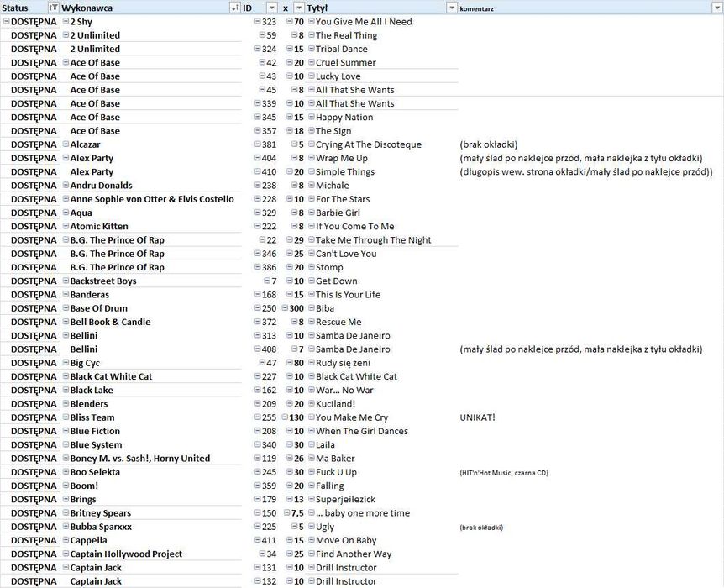Collapse the Banderas artist group

click(66, 294)
